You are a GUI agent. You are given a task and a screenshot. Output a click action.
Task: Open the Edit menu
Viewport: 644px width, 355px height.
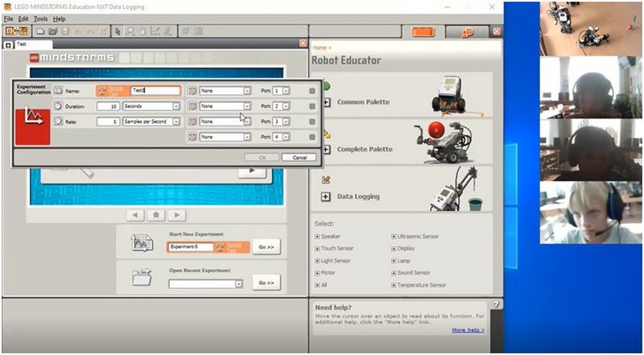pyautogui.click(x=23, y=19)
